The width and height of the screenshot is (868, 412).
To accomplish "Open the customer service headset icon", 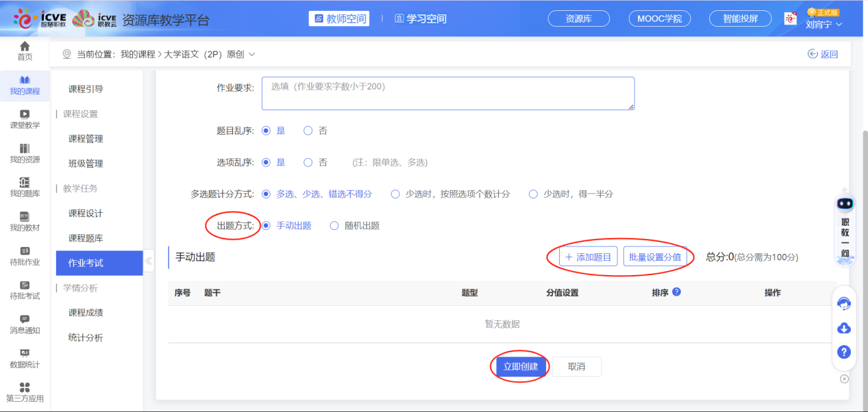I will (844, 304).
